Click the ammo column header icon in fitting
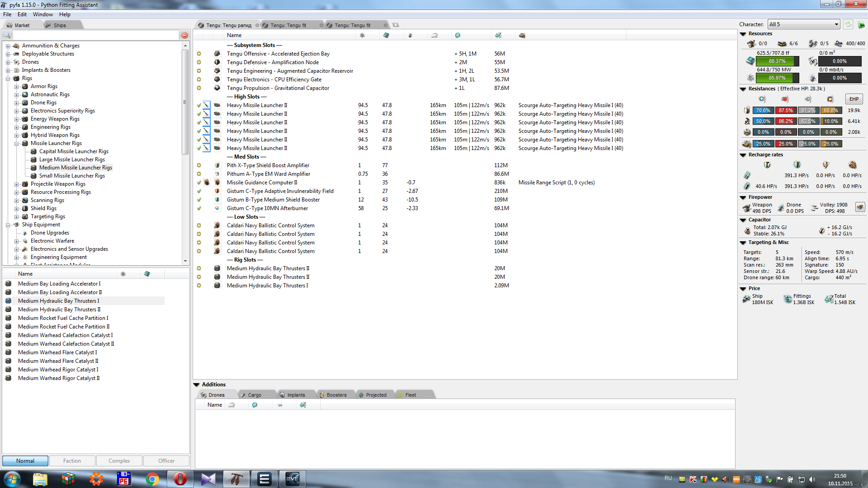Image resolution: width=868 pixels, height=488 pixels. click(522, 35)
